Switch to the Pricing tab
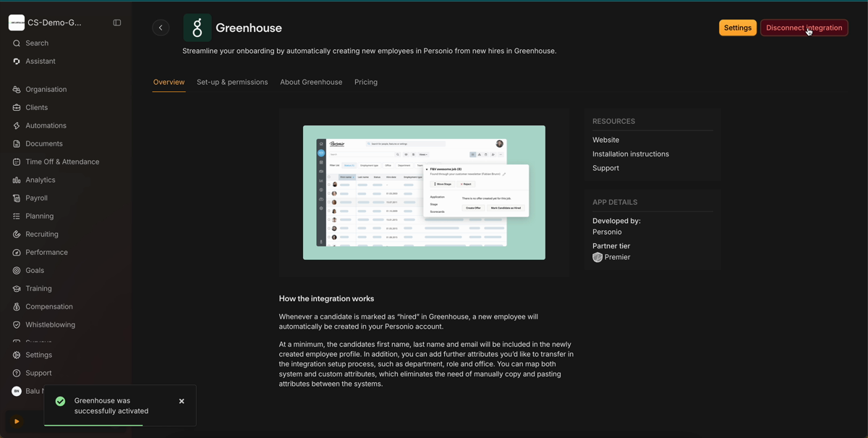The height and width of the screenshot is (438, 868). [366, 83]
